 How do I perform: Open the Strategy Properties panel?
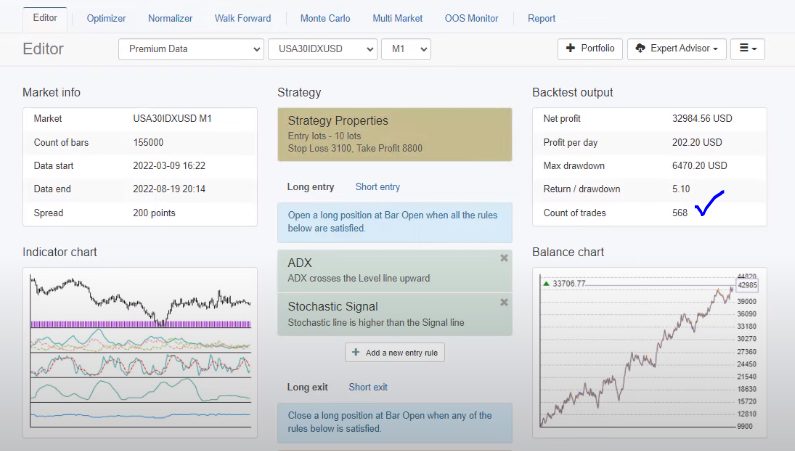click(x=394, y=135)
